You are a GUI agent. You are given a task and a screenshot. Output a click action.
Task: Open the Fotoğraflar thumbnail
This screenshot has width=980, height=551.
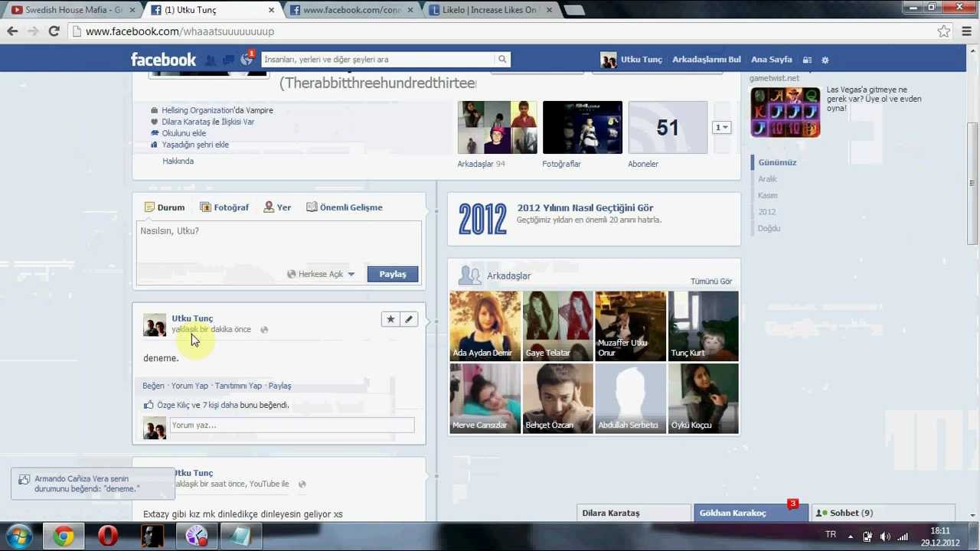(583, 127)
